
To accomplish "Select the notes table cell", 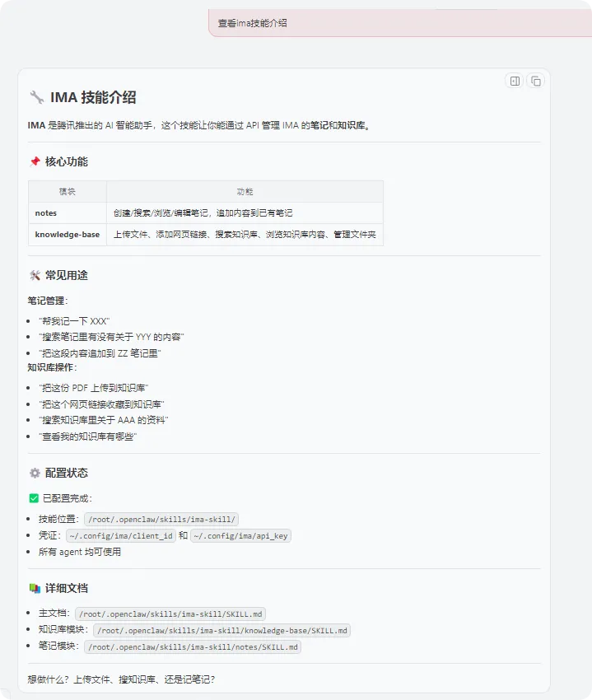I will pos(68,213).
